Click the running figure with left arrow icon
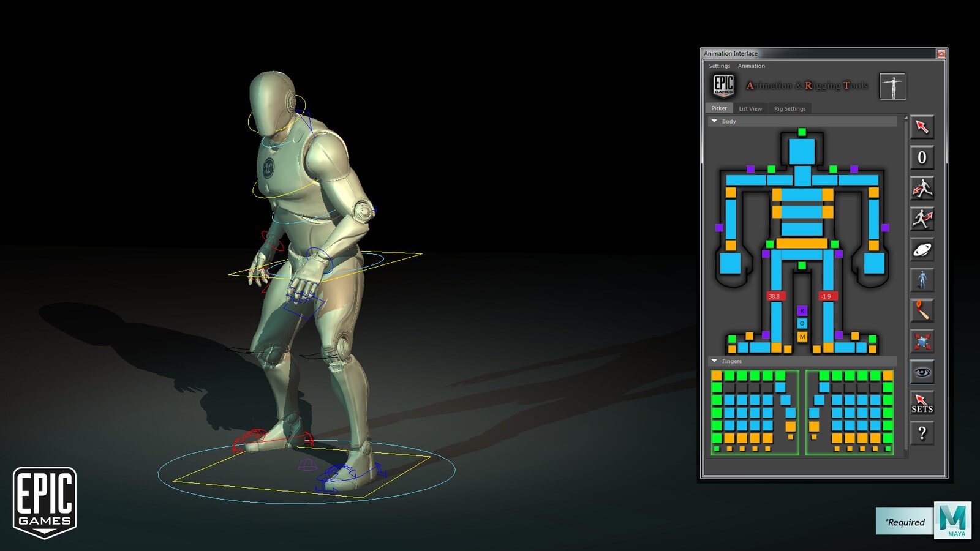 pyautogui.click(x=922, y=189)
